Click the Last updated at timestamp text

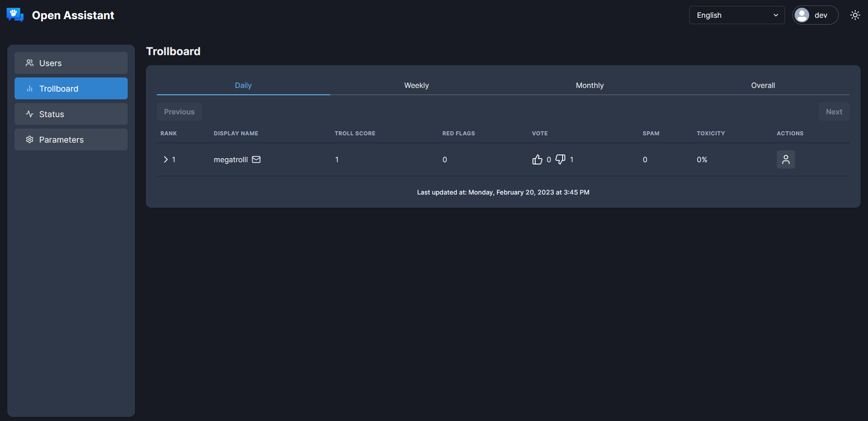pos(503,192)
